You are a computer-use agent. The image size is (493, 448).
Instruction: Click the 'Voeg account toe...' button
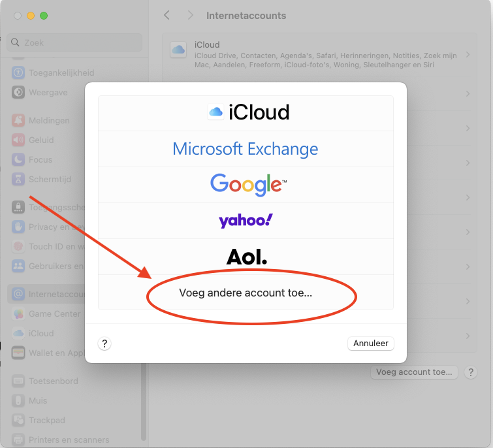(414, 372)
